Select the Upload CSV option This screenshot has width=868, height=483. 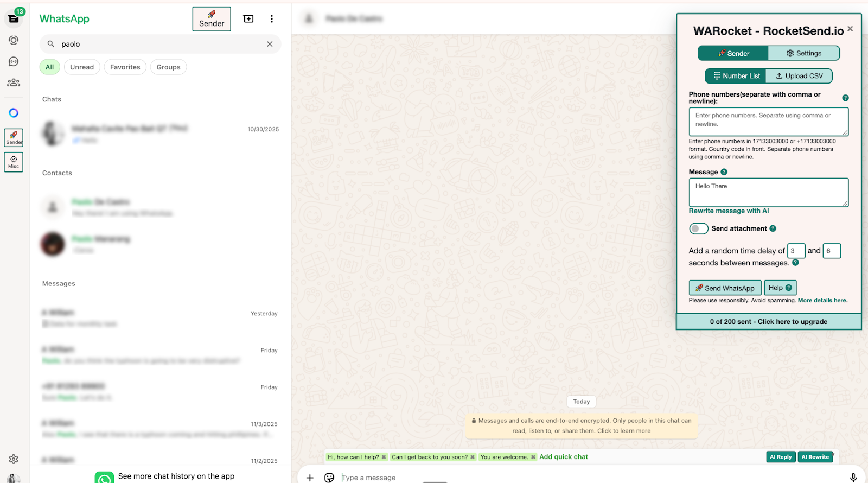[x=799, y=76]
